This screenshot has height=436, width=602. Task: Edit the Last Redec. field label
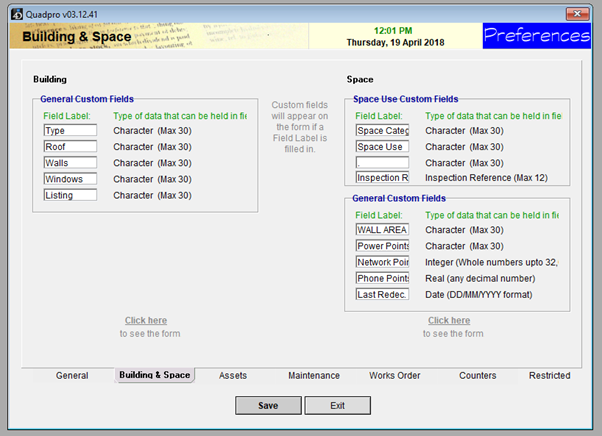[382, 294]
